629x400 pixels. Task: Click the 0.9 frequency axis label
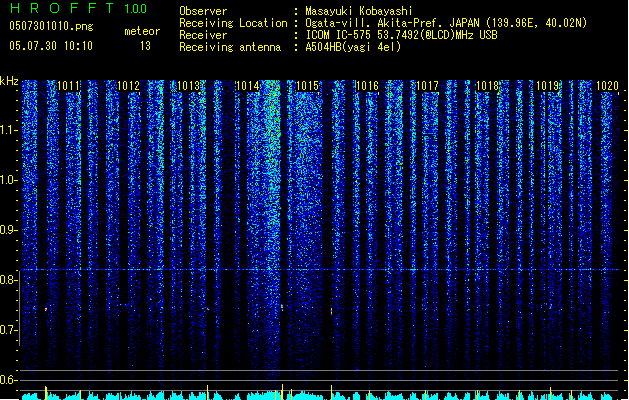[8, 230]
